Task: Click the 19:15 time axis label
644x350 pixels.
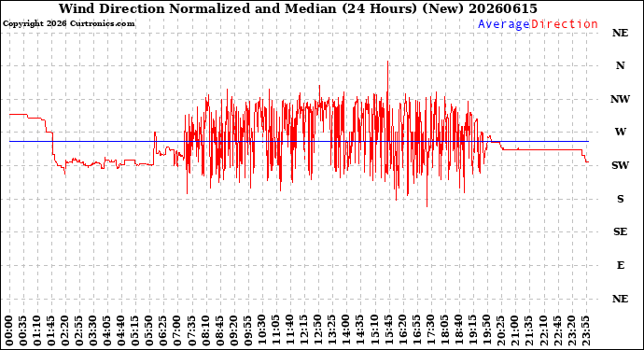Action: pyautogui.click(x=472, y=331)
